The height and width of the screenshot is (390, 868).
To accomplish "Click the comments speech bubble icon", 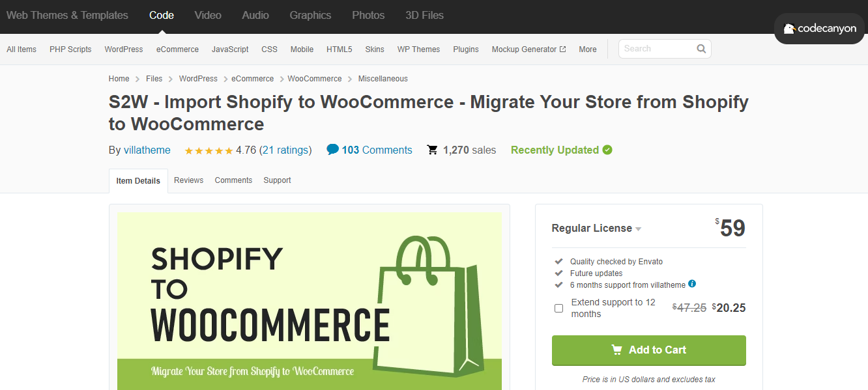I will pyautogui.click(x=332, y=150).
